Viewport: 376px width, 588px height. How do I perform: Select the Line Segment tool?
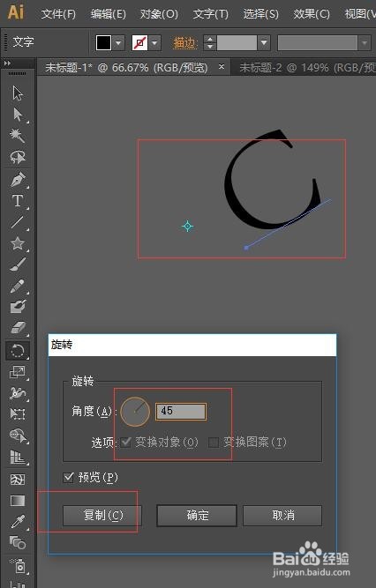coord(18,222)
